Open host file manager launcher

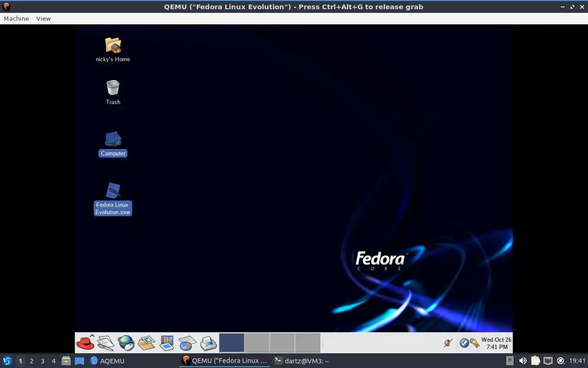[x=66, y=361]
